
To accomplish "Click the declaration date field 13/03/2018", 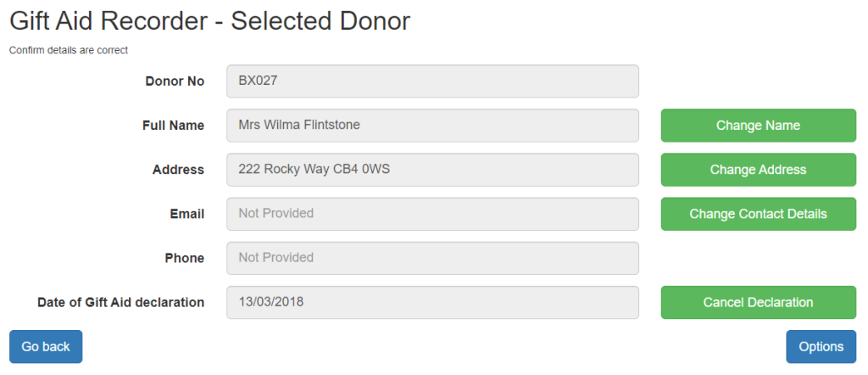I will 432,302.
